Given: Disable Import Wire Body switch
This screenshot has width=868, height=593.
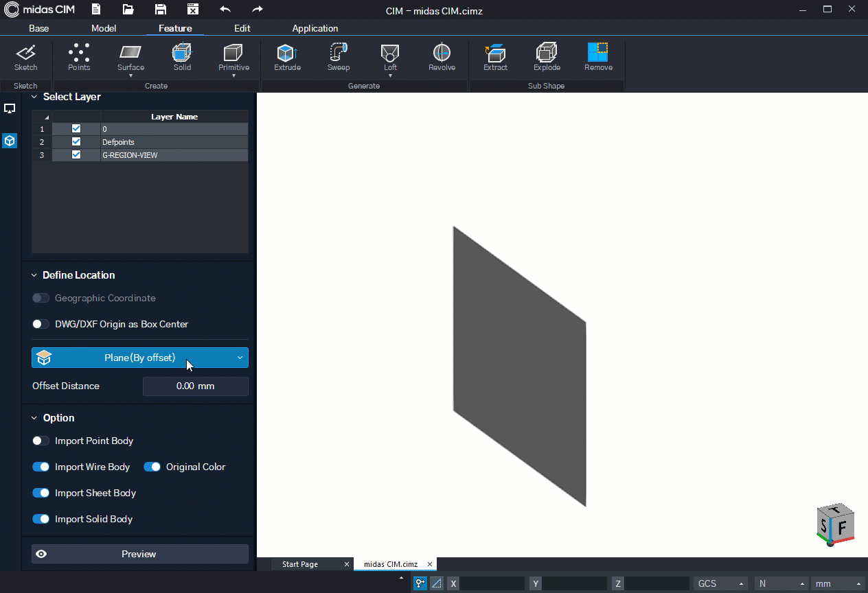Looking at the screenshot, I should click(x=41, y=467).
